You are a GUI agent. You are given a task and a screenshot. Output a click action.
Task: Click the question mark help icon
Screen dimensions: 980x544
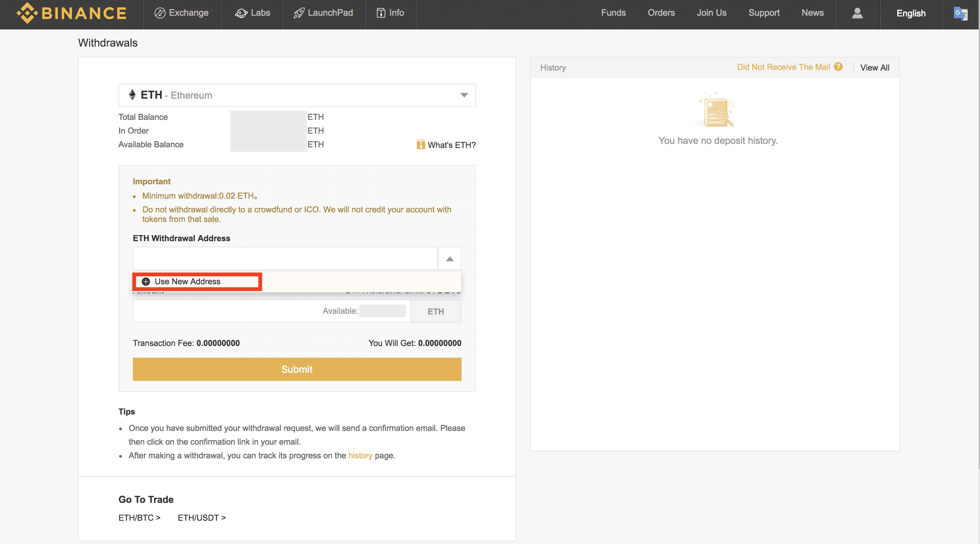point(838,67)
